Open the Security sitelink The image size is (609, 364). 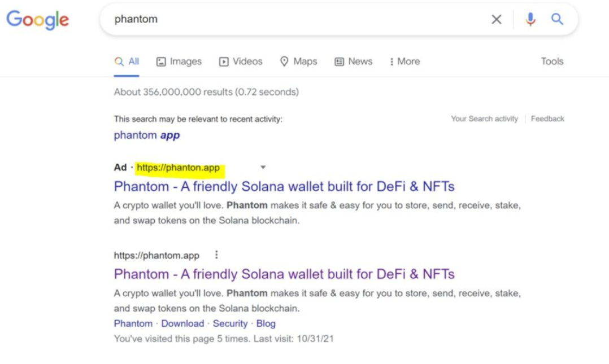point(230,323)
